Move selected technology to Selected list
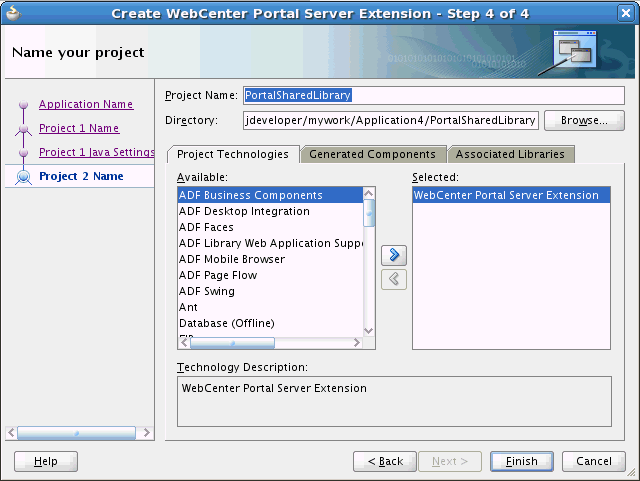This screenshot has height=481, width=640. (x=394, y=255)
